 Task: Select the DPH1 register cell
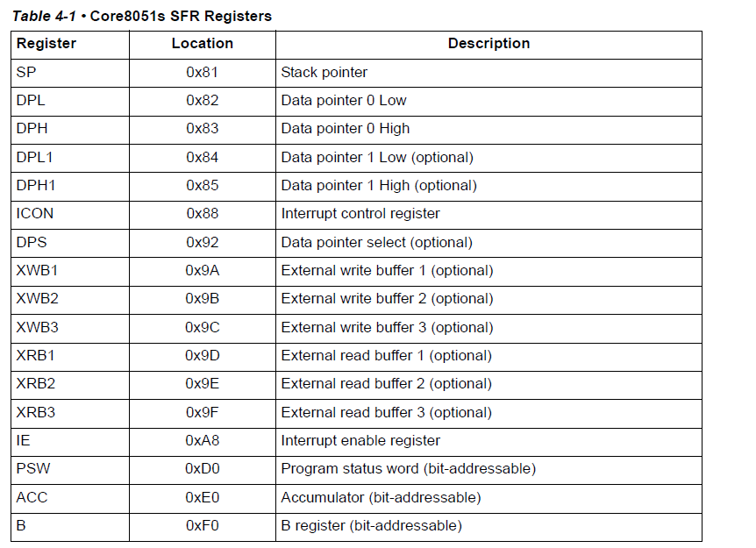[x=34, y=185]
